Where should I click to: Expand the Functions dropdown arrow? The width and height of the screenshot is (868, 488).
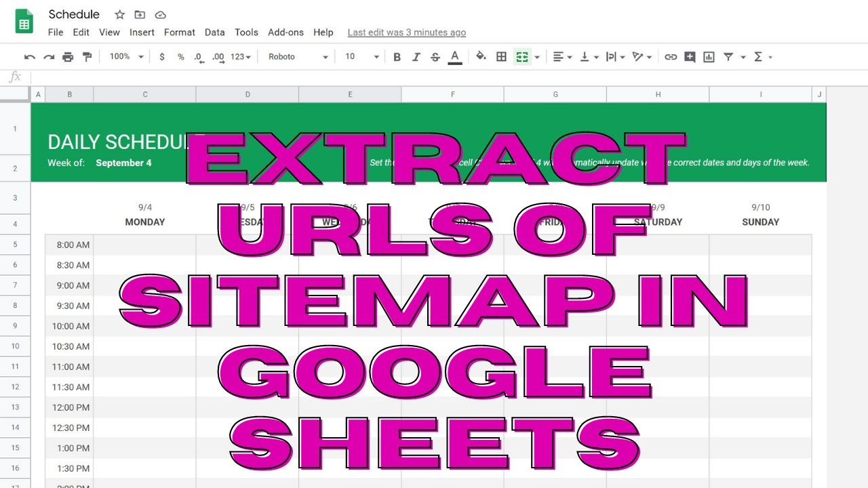pos(770,57)
